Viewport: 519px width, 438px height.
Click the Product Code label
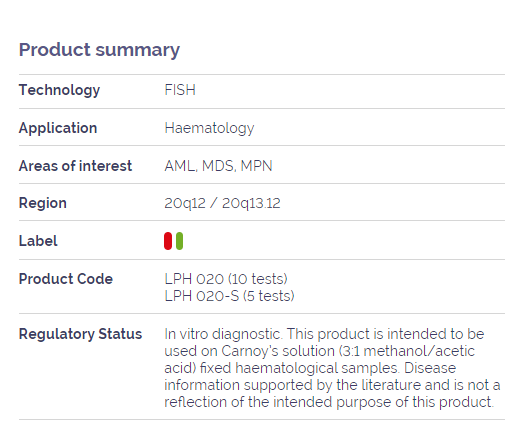tap(66, 279)
